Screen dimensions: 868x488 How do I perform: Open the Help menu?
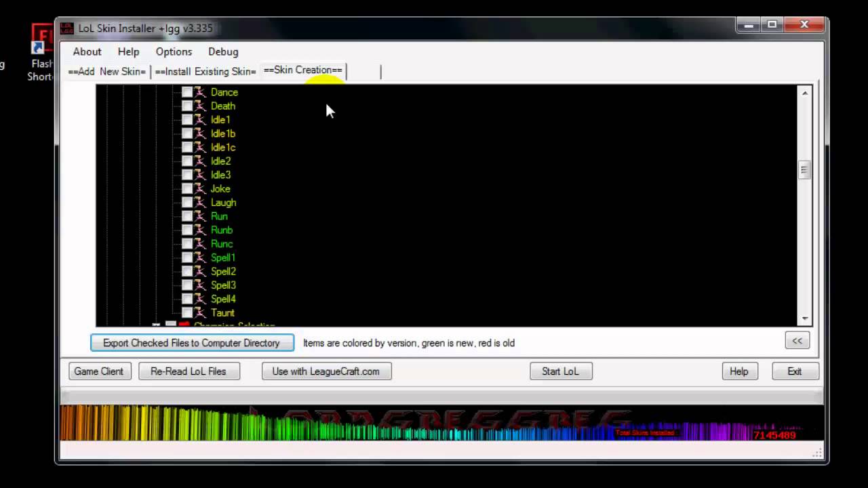click(x=128, y=52)
